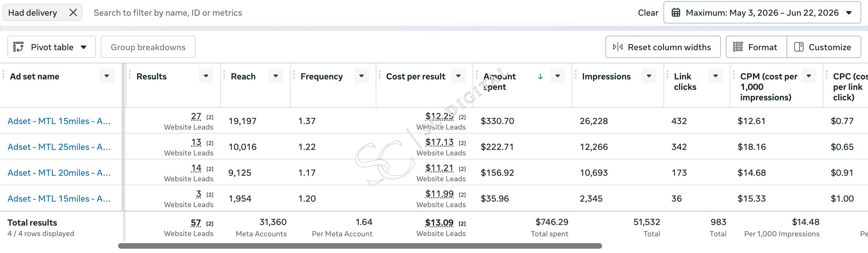Open the Ad set name column dropdown
The image size is (868, 253).
pos(107,76)
